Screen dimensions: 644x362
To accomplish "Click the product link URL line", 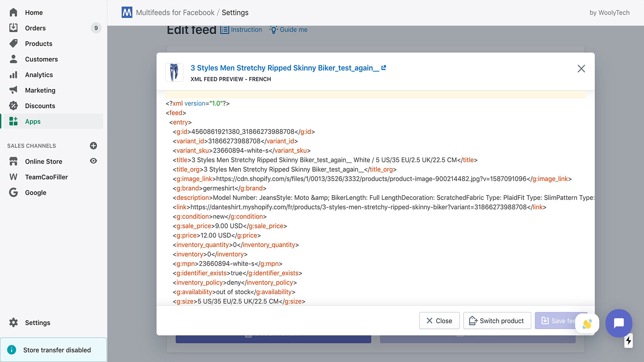I will pos(359,207).
